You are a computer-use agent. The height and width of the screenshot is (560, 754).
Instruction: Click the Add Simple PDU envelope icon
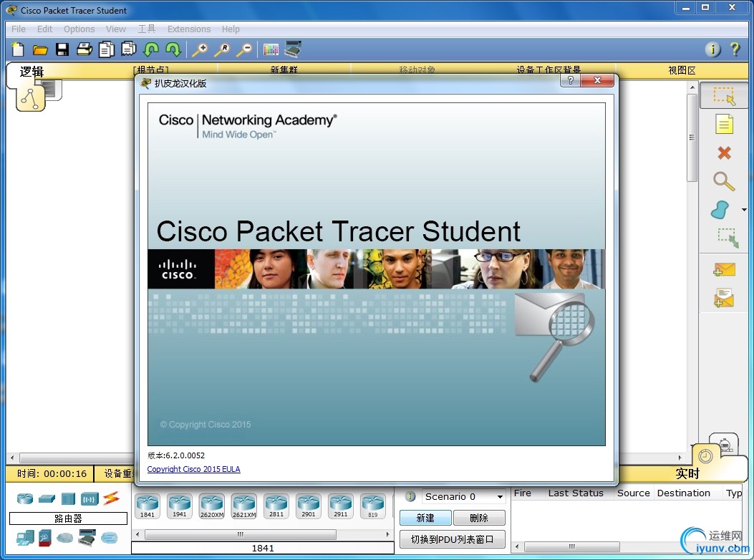725,270
